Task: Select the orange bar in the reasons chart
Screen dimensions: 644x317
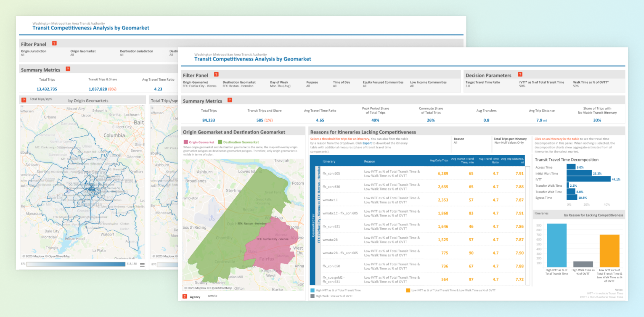Action: (609, 251)
